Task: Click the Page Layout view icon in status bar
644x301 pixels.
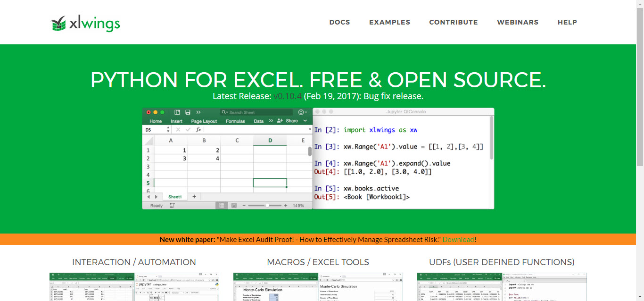Action: (x=234, y=205)
